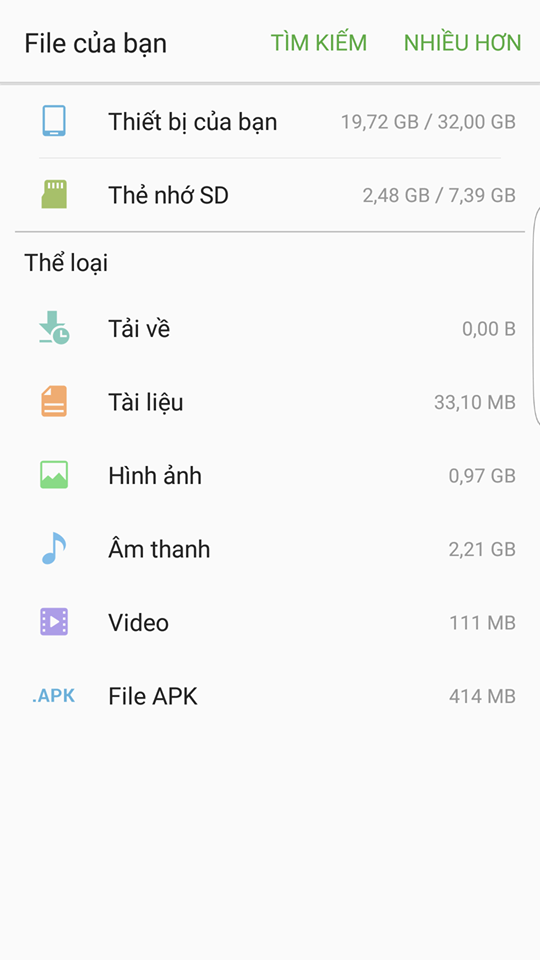Tap the purple Video film icon
The width and height of the screenshot is (540, 960).
point(54,622)
